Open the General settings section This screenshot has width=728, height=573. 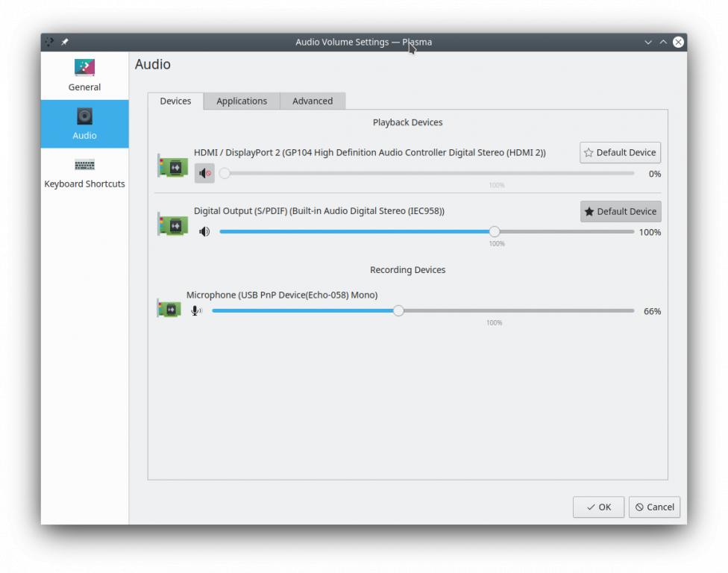(84, 75)
